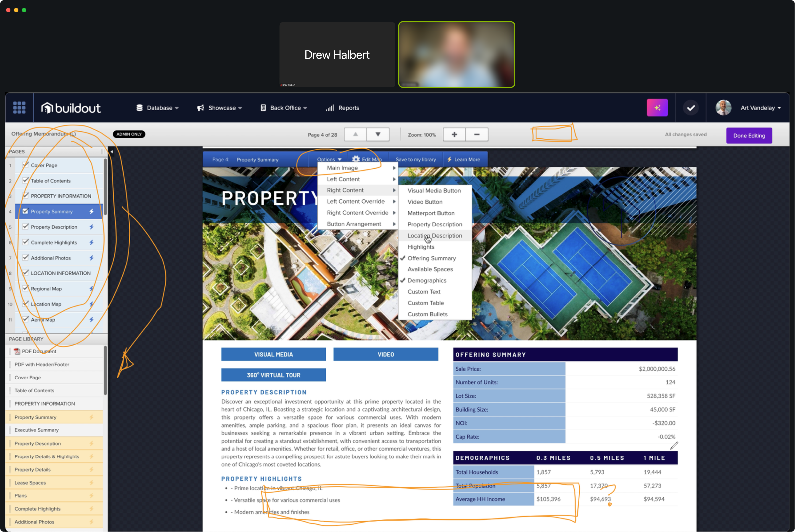
Task: Open the Art Vandelay account dropdown
Action: click(761, 108)
